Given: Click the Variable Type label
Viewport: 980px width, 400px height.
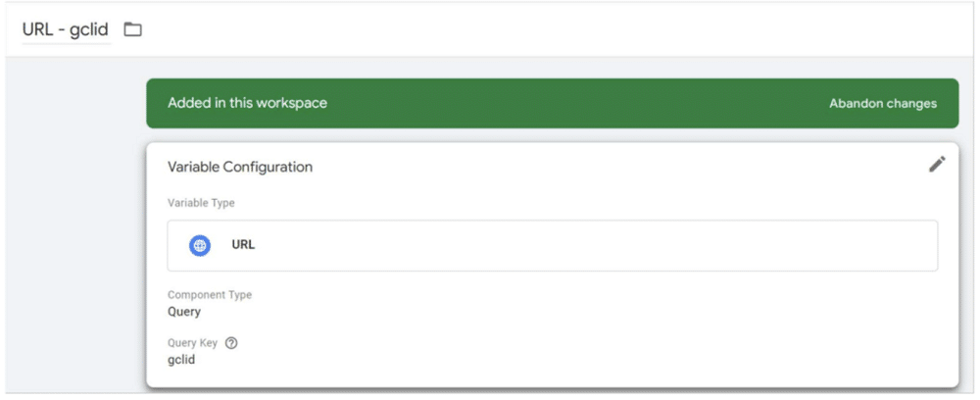Looking at the screenshot, I should 201,203.
